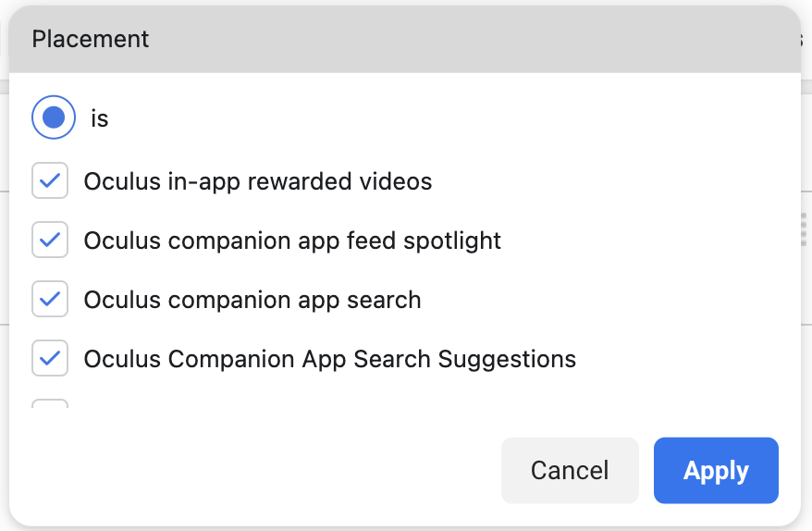812x531 pixels.
Task: Click the "Oculus companion app search" label text
Action: (x=252, y=301)
